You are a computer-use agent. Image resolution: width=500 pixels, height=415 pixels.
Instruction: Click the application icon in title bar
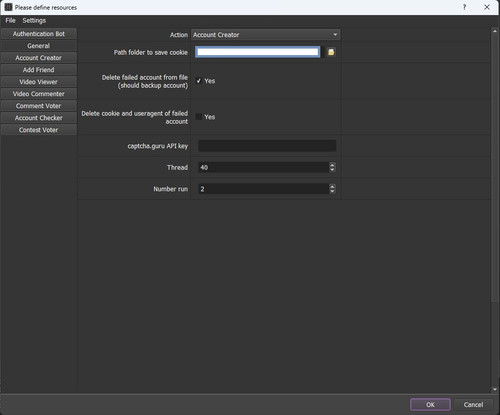(x=8, y=7)
